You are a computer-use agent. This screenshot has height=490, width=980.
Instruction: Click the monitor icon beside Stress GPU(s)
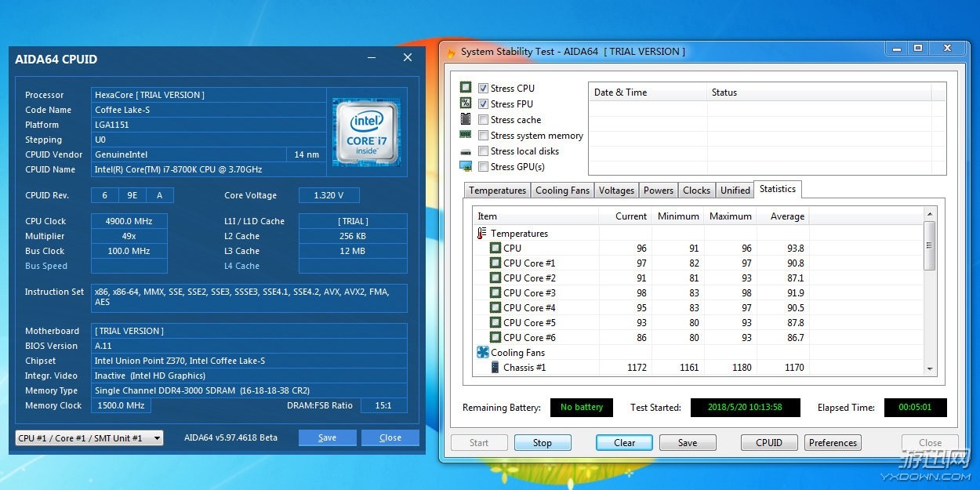(466, 167)
